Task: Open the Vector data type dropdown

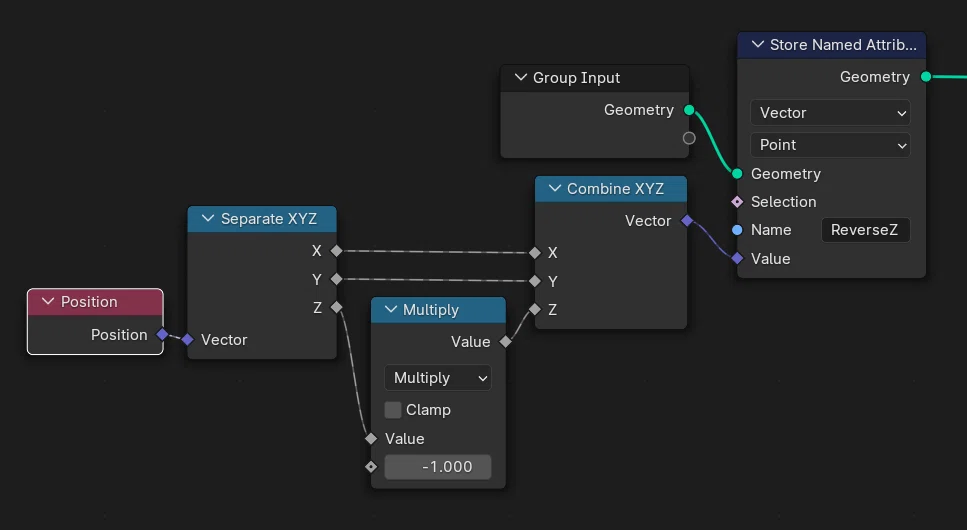Action: point(830,113)
